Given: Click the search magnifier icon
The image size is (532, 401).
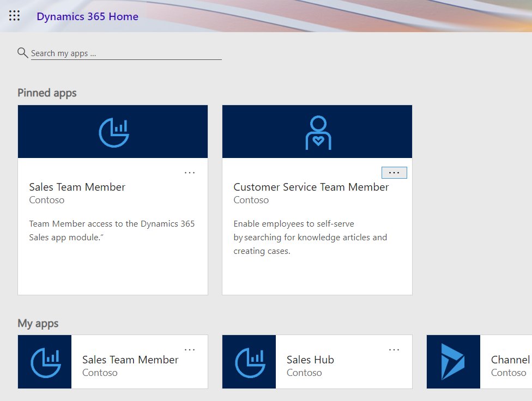Looking at the screenshot, I should click(22, 53).
